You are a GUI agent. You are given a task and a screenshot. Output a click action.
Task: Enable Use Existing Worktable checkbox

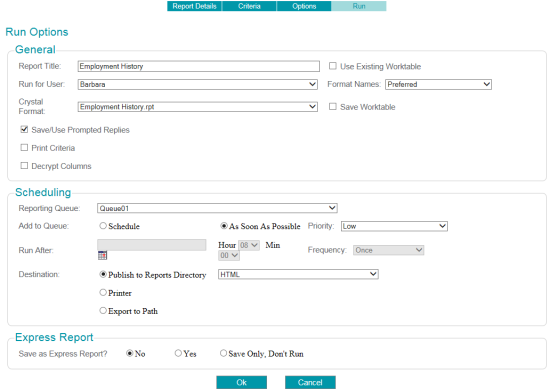pyautogui.click(x=333, y=66)
